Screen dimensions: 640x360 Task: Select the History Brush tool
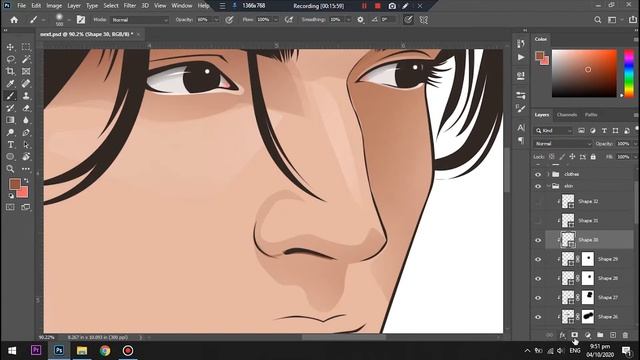(10, 108)
